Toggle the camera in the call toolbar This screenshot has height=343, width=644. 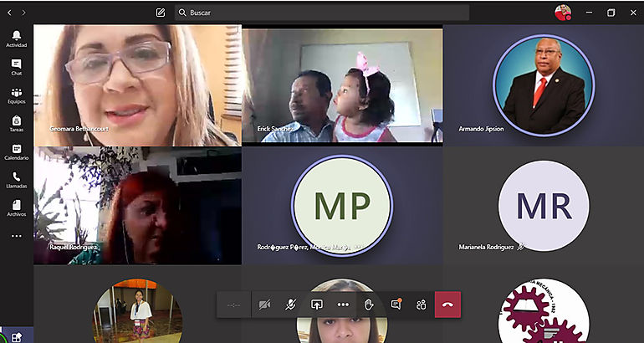(264, 305)
